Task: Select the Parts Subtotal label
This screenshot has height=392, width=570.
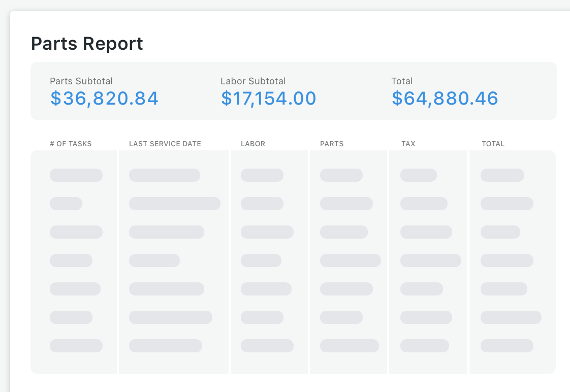Action: 81,81
